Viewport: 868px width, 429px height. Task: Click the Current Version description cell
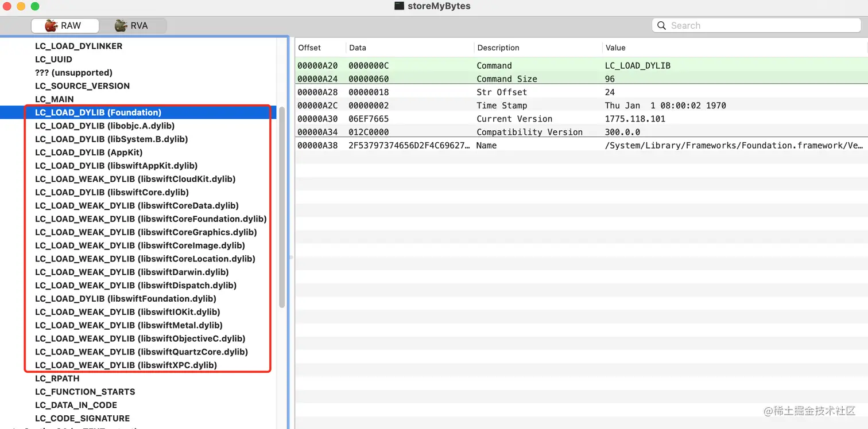click(x=514, y=119)
